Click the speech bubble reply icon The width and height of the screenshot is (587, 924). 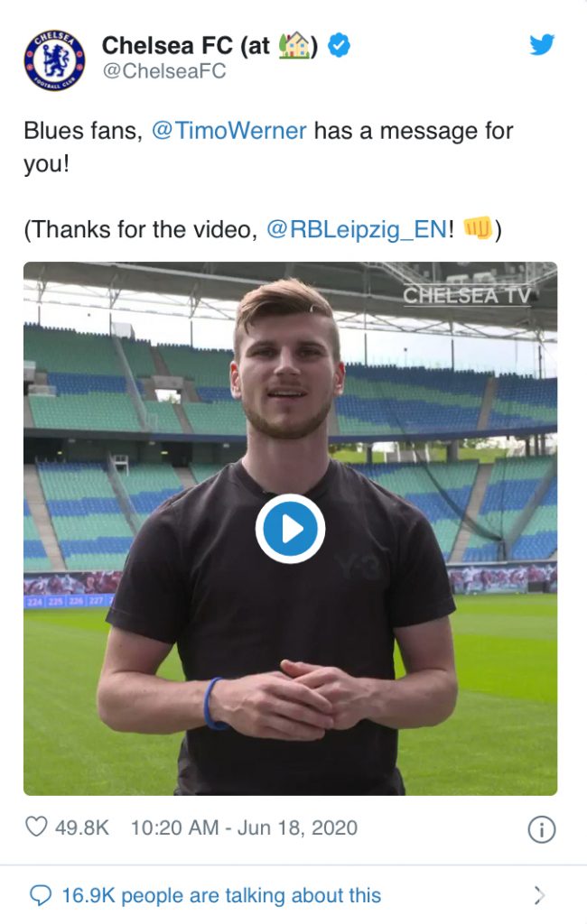click(41, 896)
